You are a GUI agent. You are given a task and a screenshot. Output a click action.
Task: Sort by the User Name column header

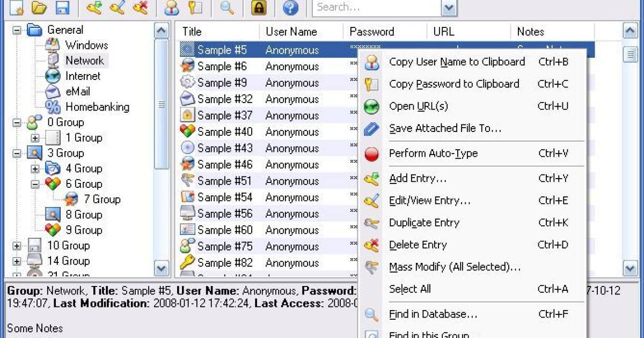302,32
